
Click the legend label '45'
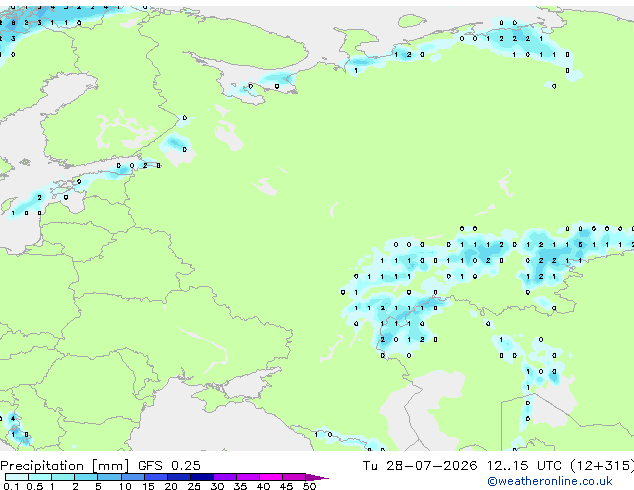pos(286,486)
